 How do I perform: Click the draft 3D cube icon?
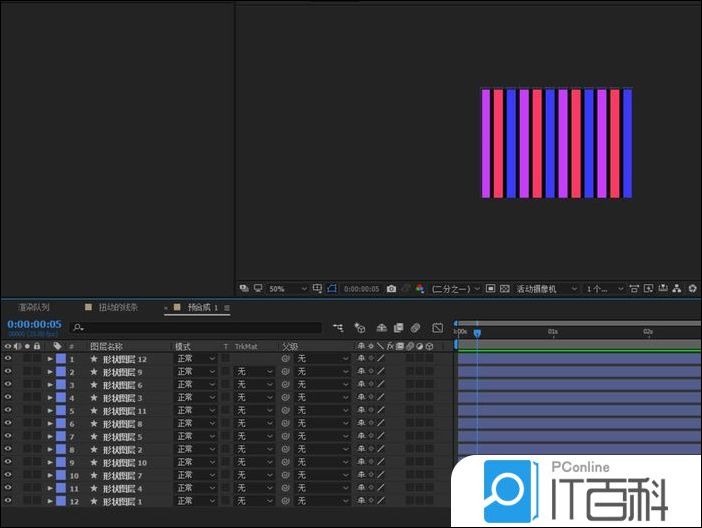(360, 327)
